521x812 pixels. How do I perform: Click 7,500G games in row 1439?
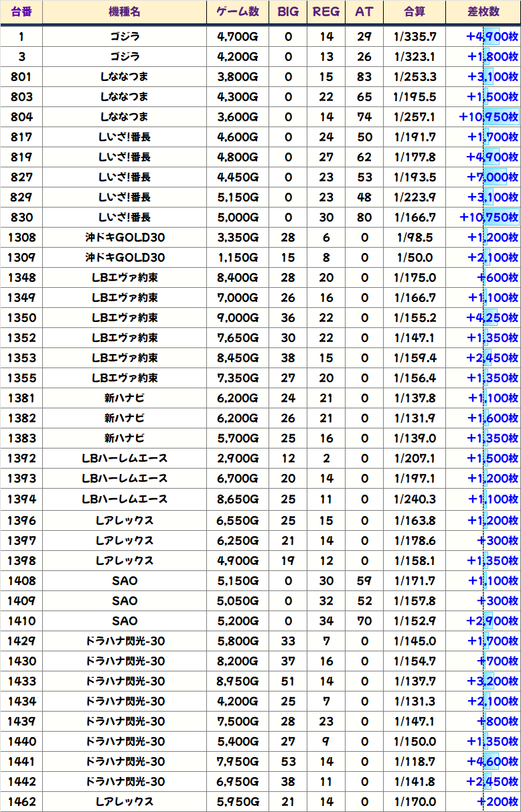(x=238, y=721)
